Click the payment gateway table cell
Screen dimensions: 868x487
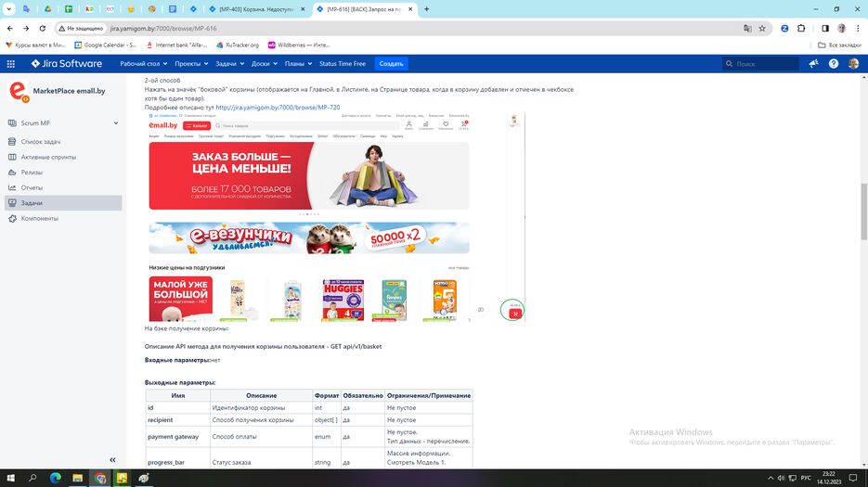pyautogui.click(x=177, y=437)
